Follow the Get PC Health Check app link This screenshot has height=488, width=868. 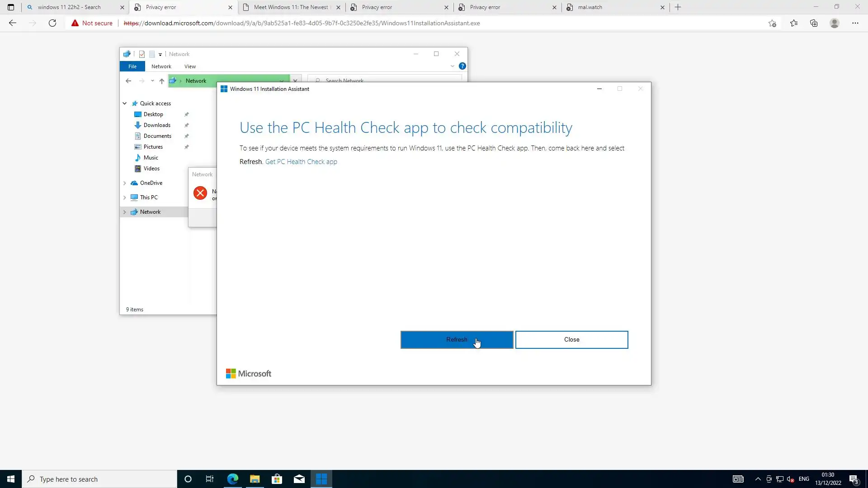[301, 162]
